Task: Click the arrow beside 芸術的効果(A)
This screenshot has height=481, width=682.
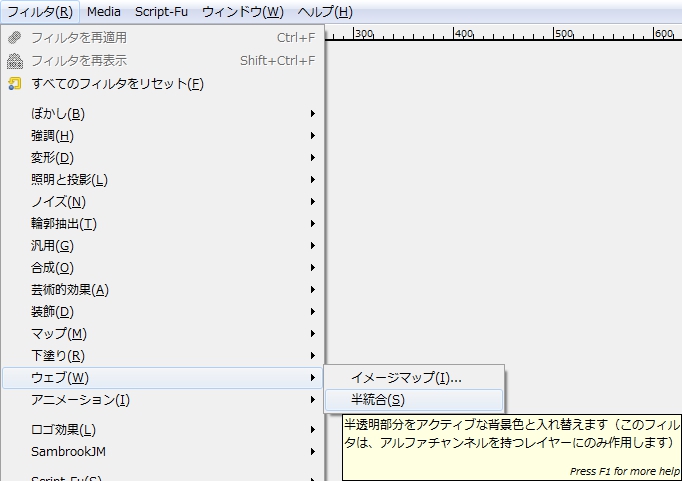Action: [312, 290]
